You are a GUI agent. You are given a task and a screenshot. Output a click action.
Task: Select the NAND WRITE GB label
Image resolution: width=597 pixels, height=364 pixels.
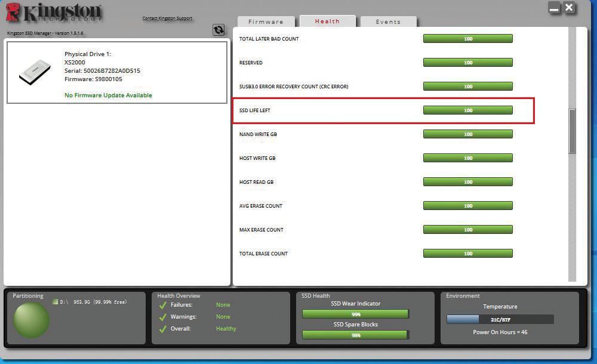point(258,134)
